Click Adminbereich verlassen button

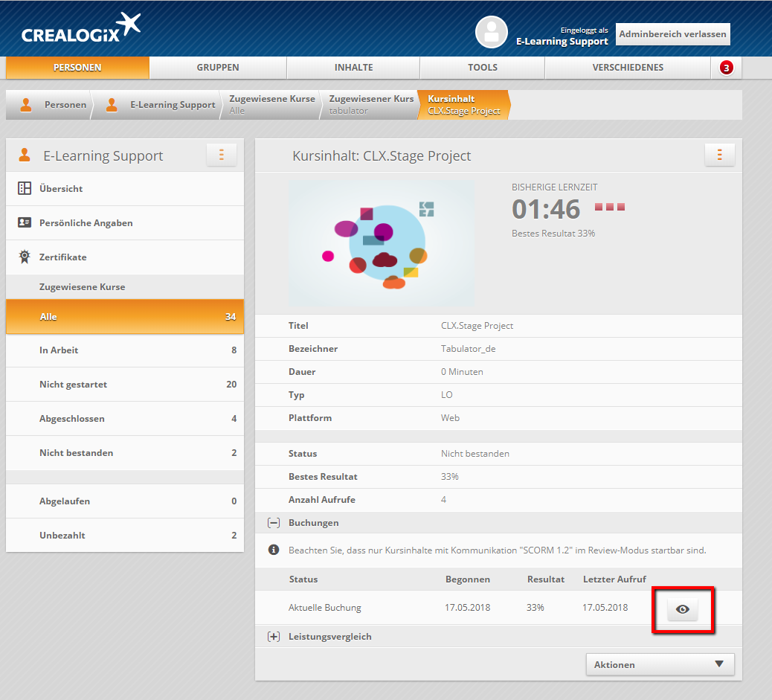coord(672,34)
